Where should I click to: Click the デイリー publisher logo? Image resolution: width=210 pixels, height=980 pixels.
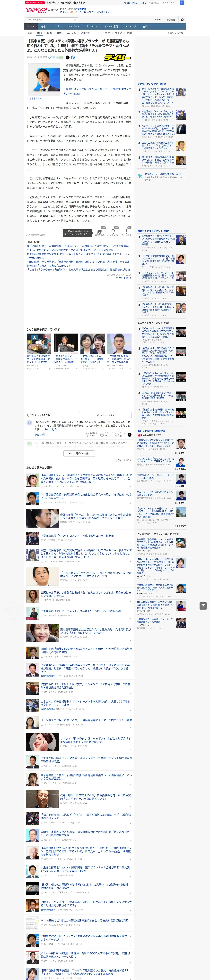(x=118, y=57)
